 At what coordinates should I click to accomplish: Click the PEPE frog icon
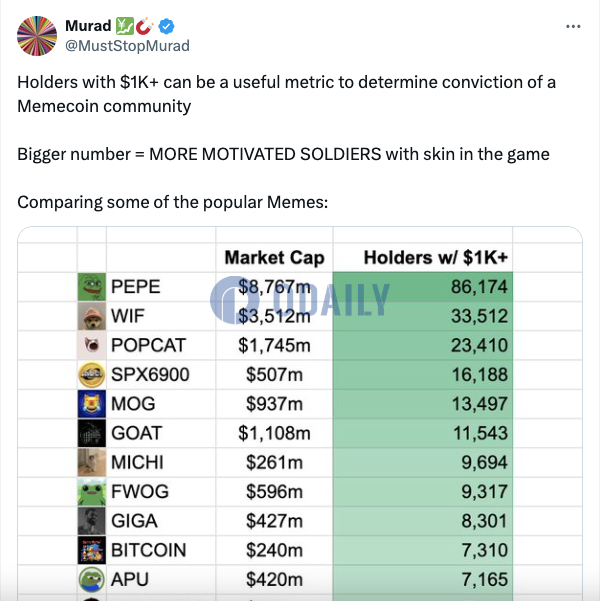[92, 287]
